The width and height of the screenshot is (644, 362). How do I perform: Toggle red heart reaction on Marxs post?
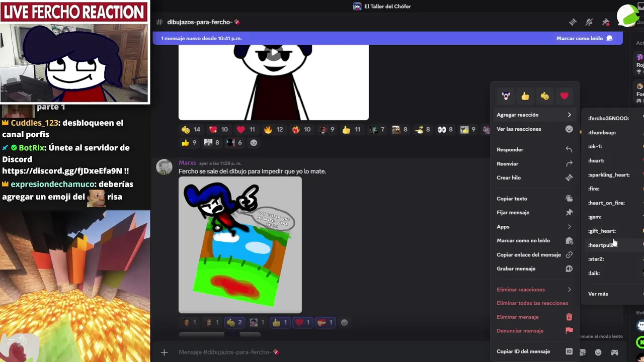click(302, 322)
